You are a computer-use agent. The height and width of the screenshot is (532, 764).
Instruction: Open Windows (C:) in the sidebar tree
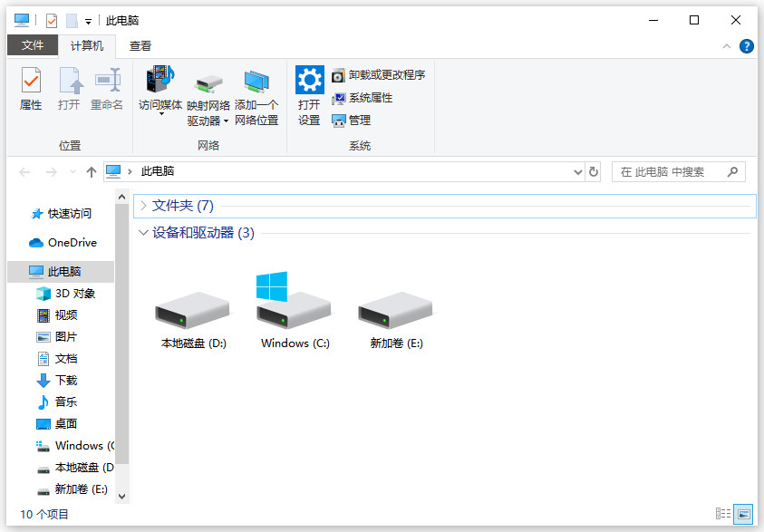pyautogui.click(x=75, y=445)
